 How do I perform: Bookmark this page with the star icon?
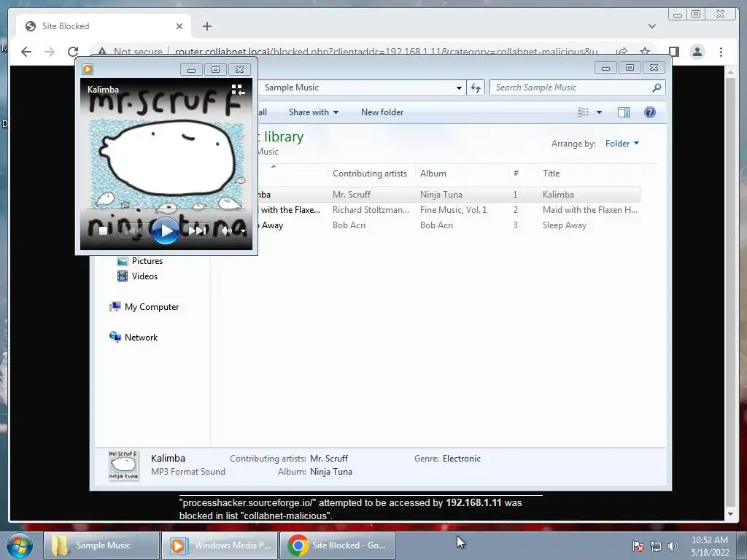(x=645, y=52)
